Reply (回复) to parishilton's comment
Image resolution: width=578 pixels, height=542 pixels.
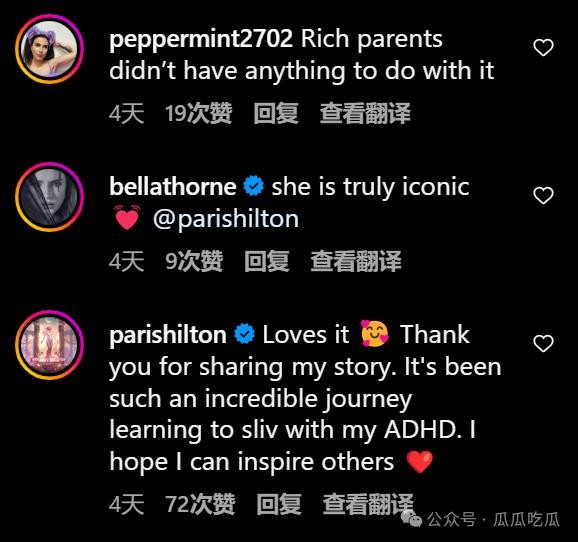279,504
